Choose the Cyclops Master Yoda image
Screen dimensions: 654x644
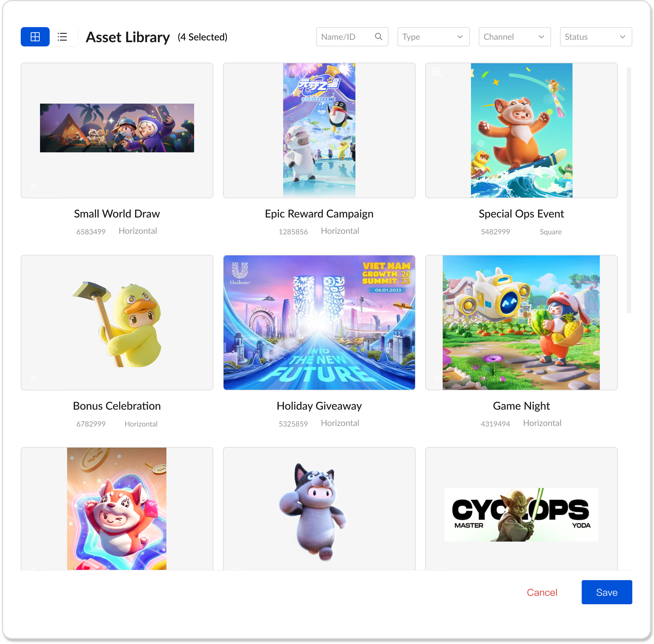coord(521,514)
